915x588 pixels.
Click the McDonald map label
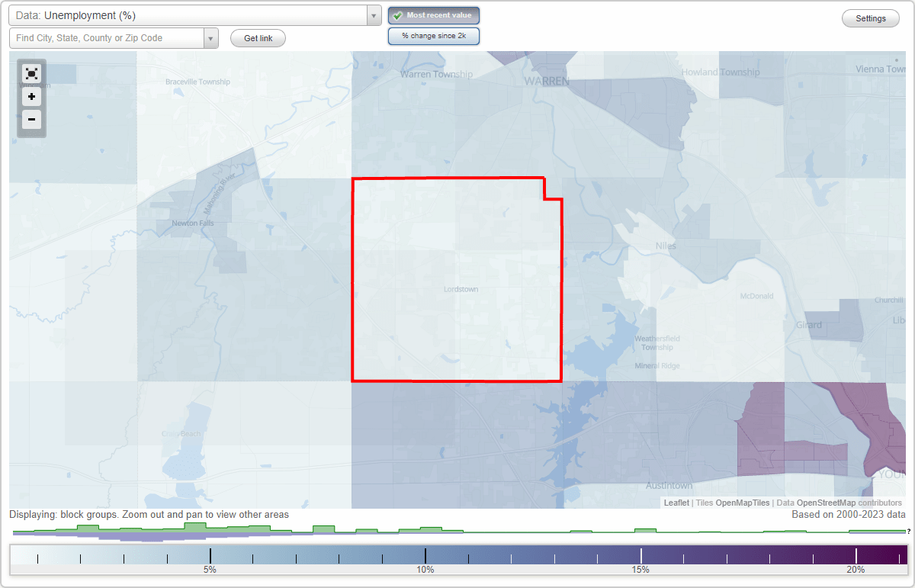(x=756, y=296)
